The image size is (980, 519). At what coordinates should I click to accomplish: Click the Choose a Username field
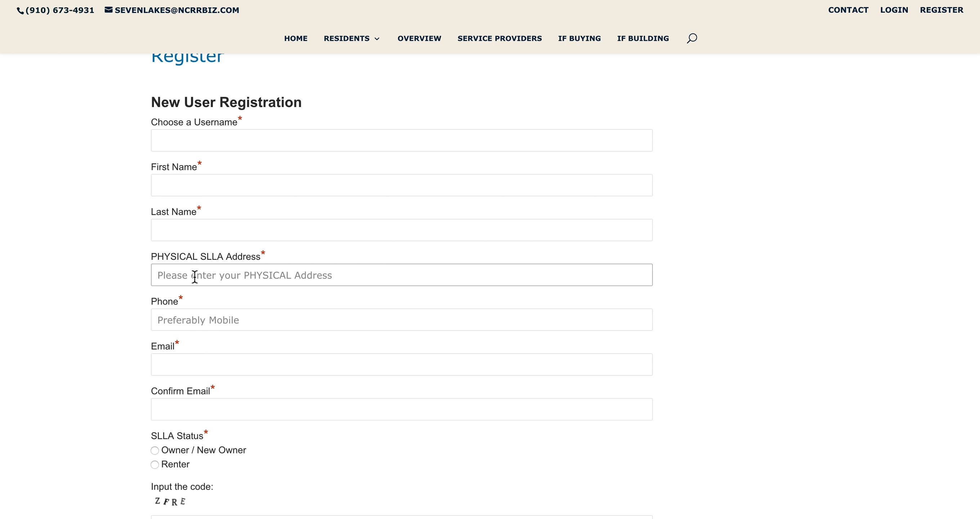tap(401, 140)
